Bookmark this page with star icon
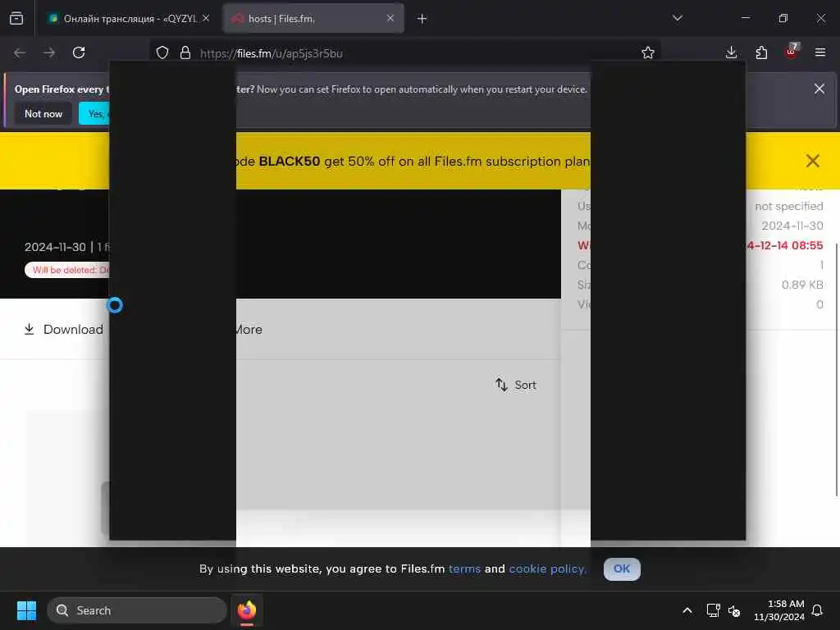The width and height of the screenshot is (840, 630). (x=648, y=52)
